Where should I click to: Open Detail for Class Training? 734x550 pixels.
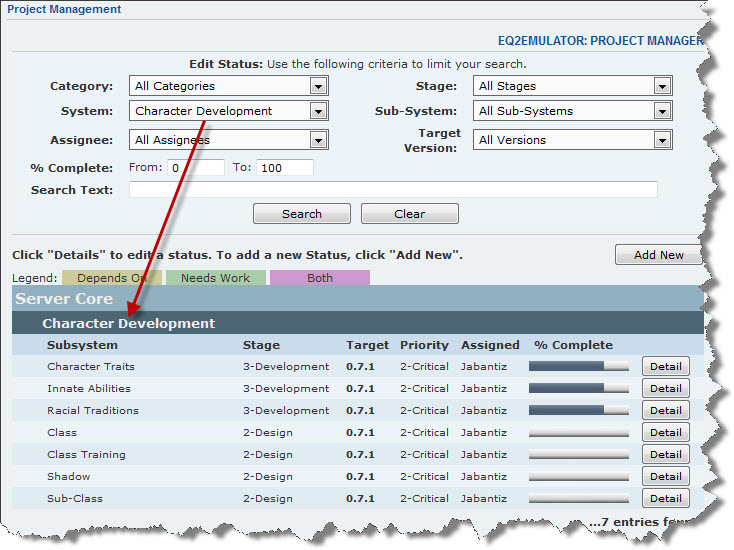(x=665, y=455)
